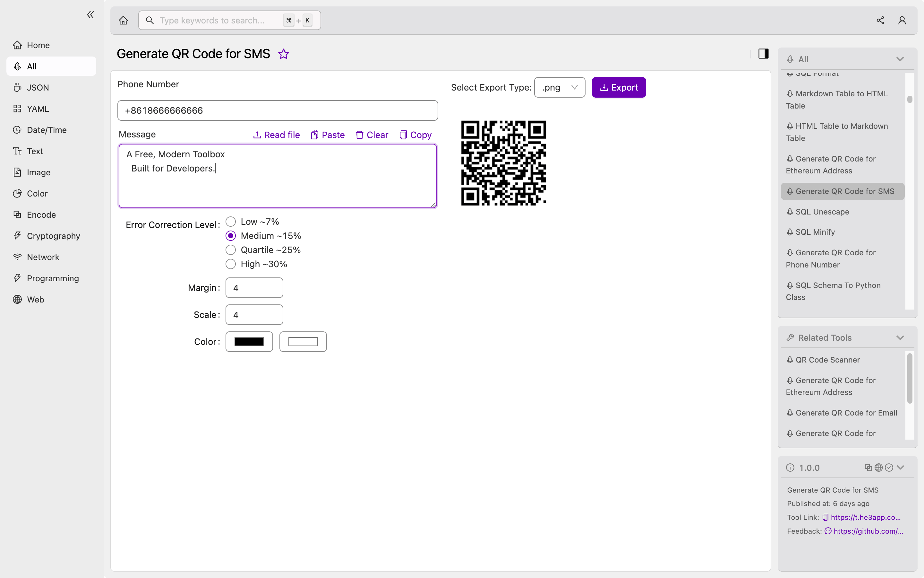Open the Cryptography category
This screenshot has height=578, width=924.
[x=51, y=236]
